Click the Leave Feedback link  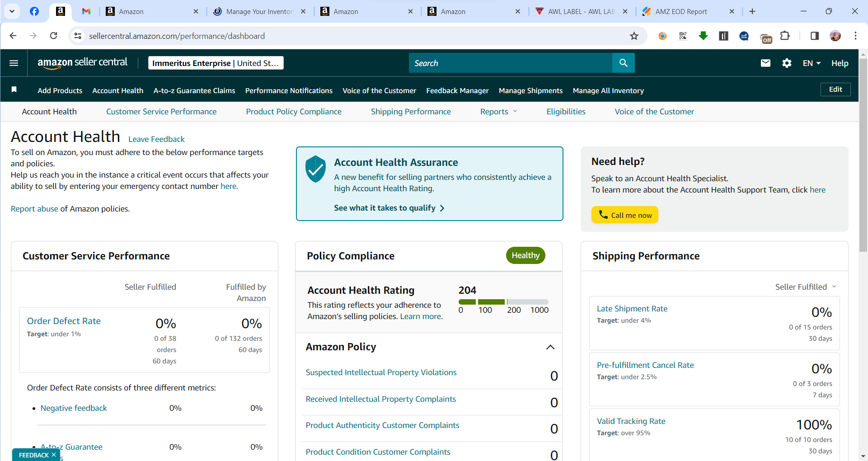point(156,139)
